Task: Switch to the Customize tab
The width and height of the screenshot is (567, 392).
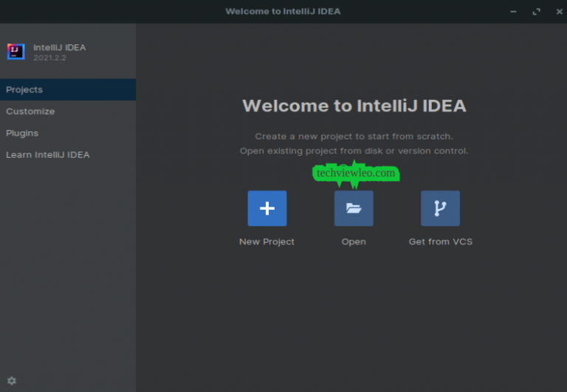Action: 68,111
